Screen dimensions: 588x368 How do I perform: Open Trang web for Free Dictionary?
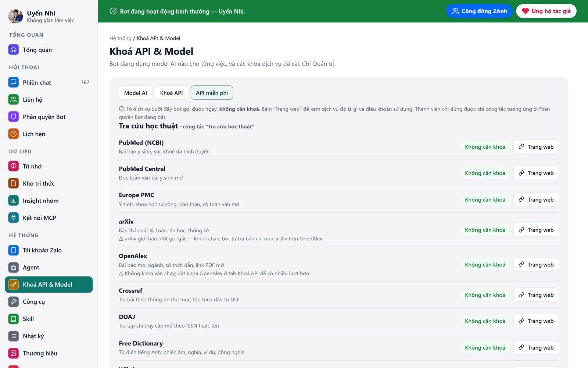coord(536,347)
